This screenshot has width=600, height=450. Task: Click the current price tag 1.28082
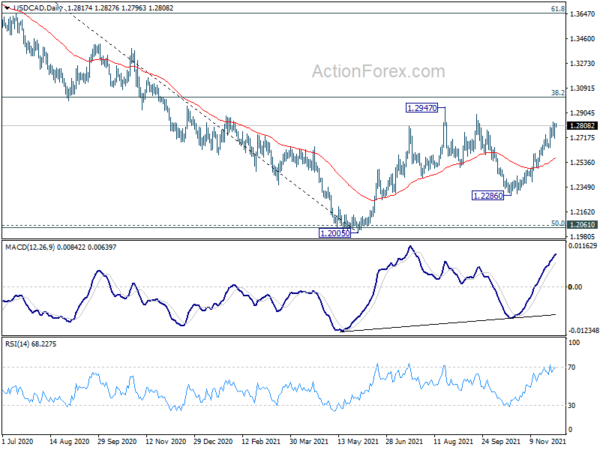[x=582, y=126]
